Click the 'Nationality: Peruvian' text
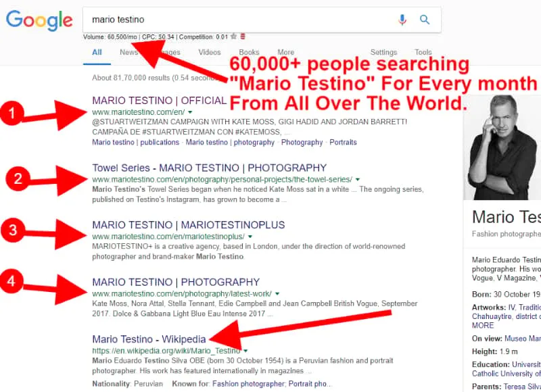Screen dimensions: 541x392 coord(127,384)
